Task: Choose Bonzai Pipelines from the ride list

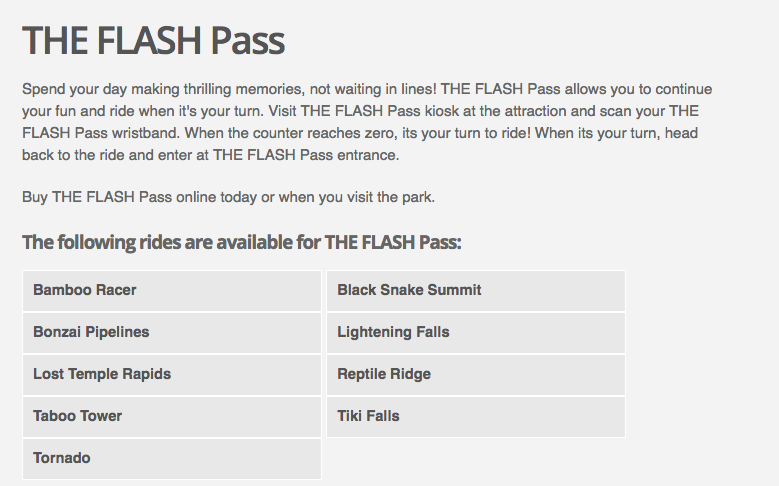Action: point(172,333)
